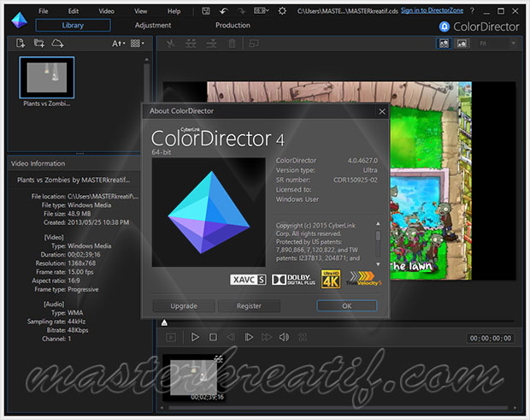Click the horizontal storyboard scrollbar

tap(338, 408)
